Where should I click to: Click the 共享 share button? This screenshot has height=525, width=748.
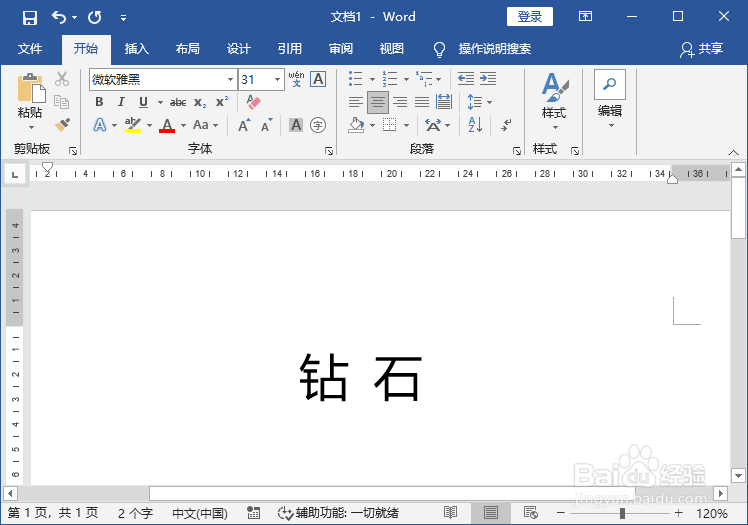pyautogui.click(x=702, y=49)
